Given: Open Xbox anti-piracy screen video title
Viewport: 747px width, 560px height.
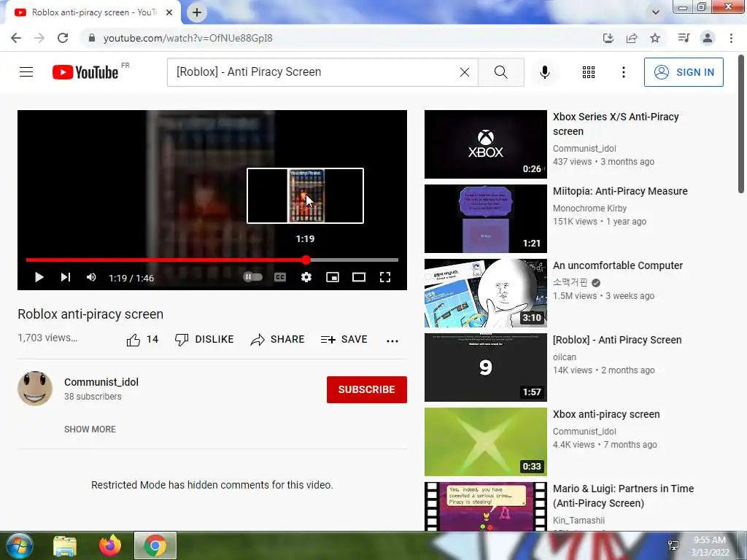Looking at the screenshot, I should pos(606,414).
